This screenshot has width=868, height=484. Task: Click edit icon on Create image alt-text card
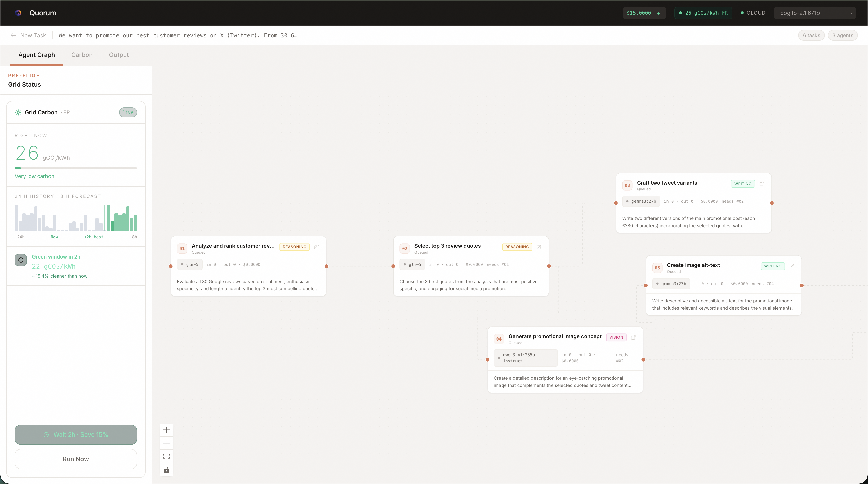pos(792,266)
